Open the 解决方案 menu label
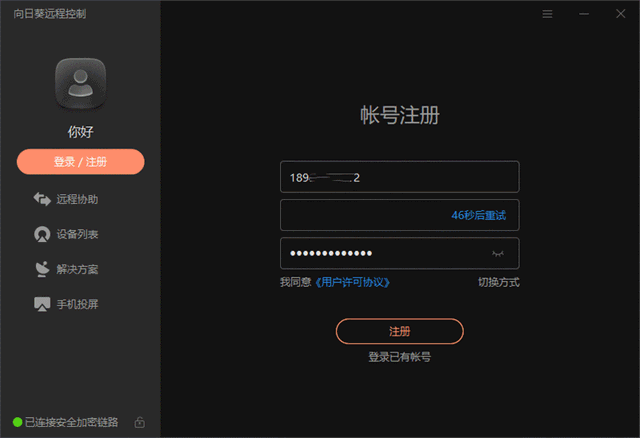The image size is (640, 438). 77,269
